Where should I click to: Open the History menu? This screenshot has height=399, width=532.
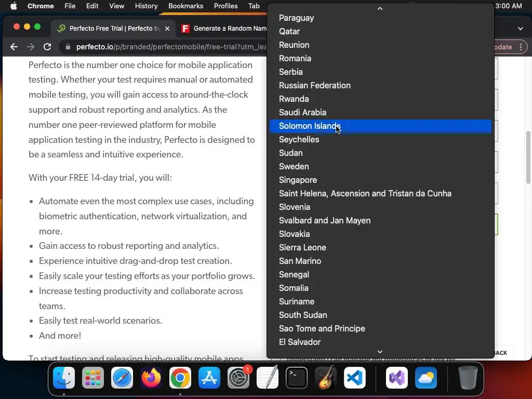point(146,6)
